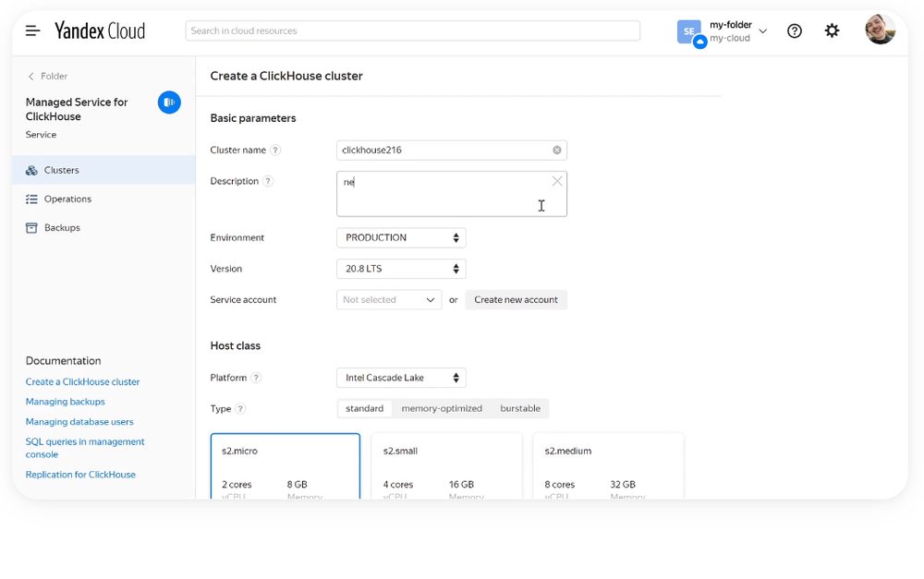This screenshot has width=924, height=579.
Task: Open the hamburger navigation menu
Action: pos(33,30)
